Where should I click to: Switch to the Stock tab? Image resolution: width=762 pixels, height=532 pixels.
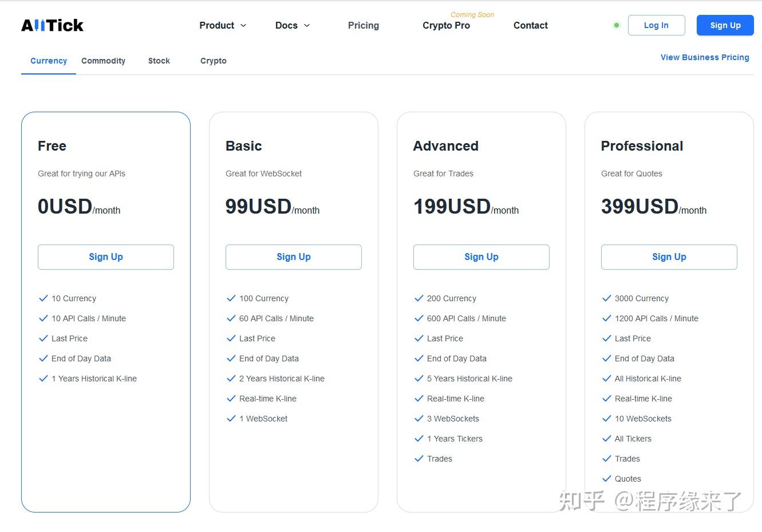(x=159, y=61)
